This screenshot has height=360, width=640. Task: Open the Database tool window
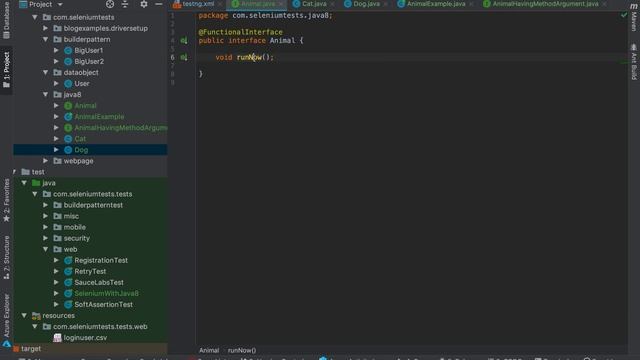tap(6, 20)
